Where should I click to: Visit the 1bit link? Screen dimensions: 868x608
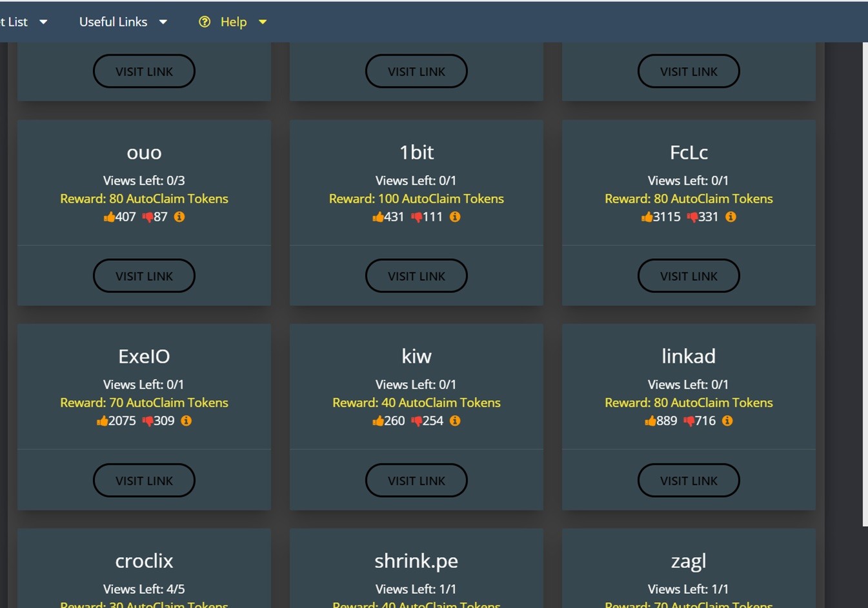416,276
